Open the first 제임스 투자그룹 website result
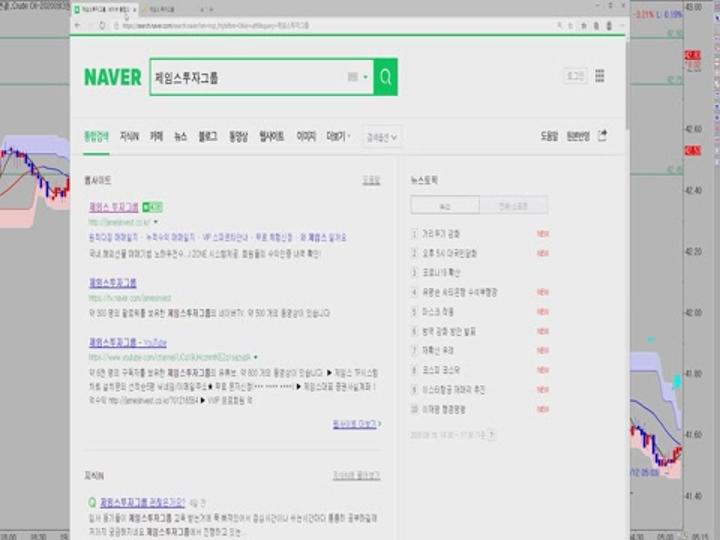720x540 pixels. 114,207
